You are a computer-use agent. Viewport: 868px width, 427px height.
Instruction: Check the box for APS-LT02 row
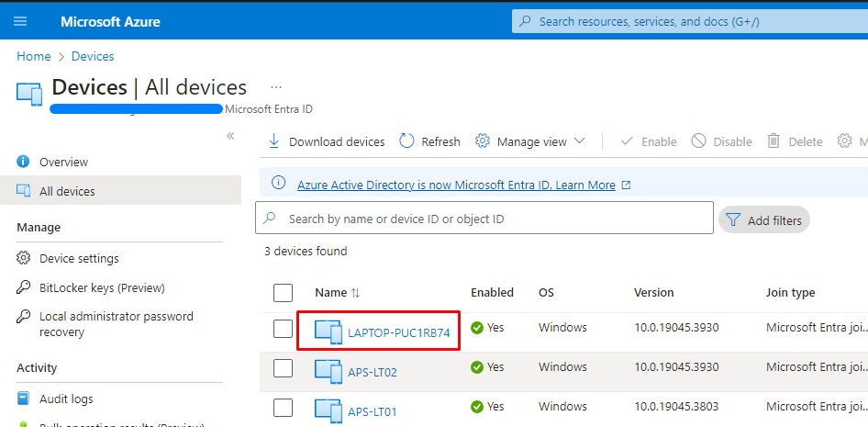point(283,367)
